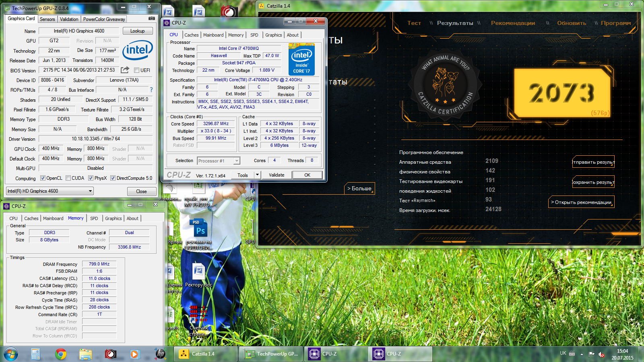Click the Close button in GPU-Z
This screenshot has width=644, height=362.
coord(141,191)
